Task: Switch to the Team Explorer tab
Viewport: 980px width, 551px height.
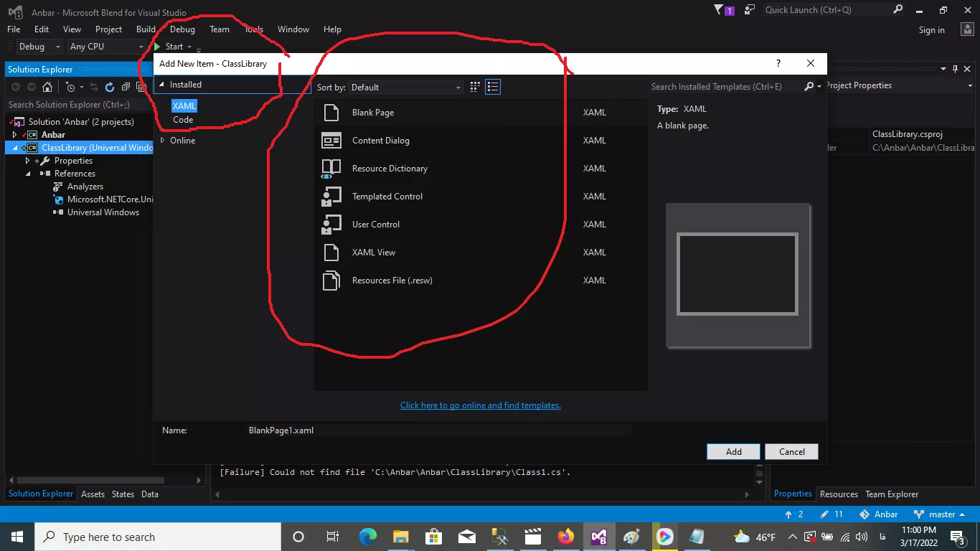Action: [x=892, y=494]
